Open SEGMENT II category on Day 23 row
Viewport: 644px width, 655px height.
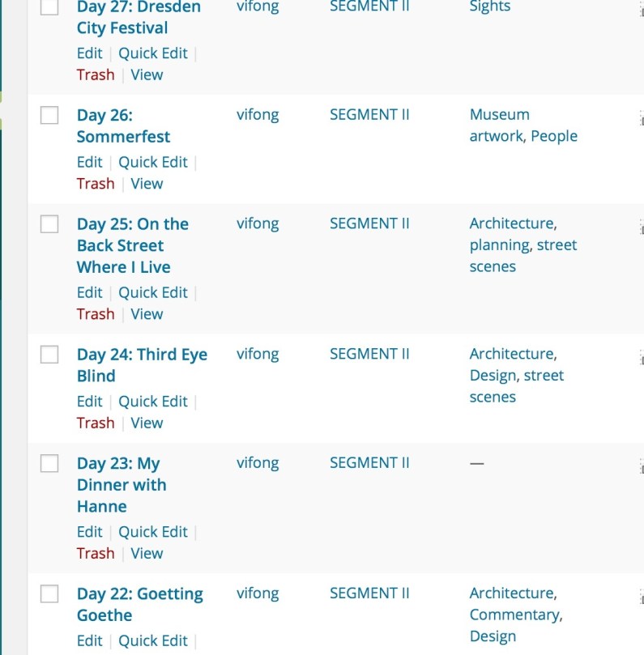369,463
